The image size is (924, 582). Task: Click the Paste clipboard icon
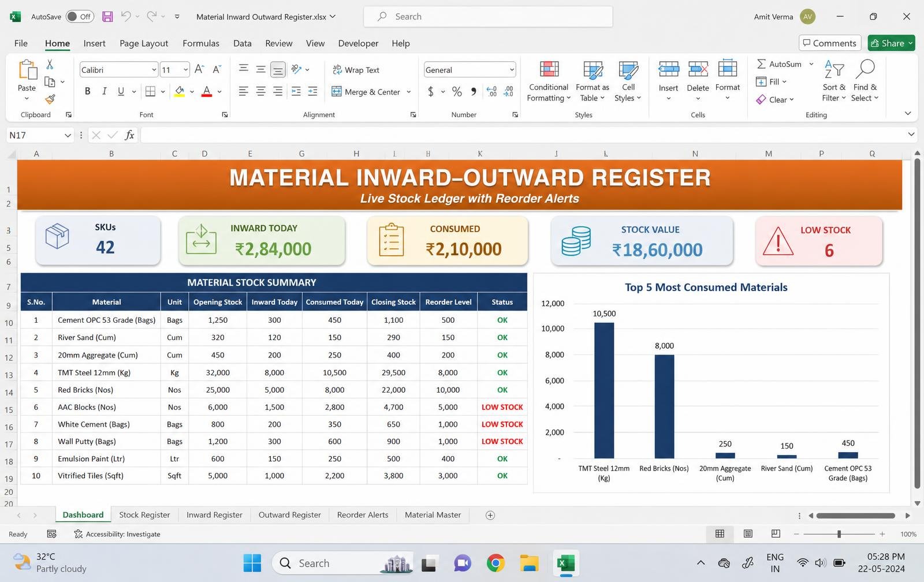point(27,70)
